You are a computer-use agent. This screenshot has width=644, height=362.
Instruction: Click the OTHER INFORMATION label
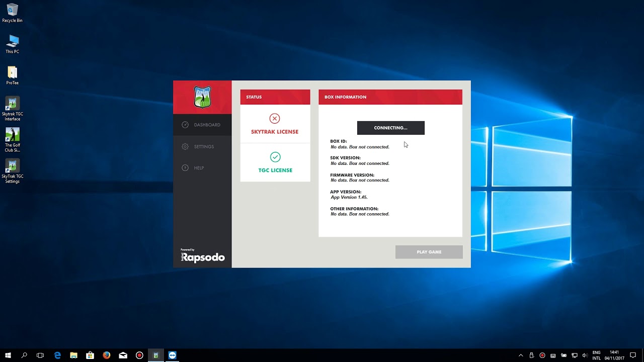pyautogui.click(x=354, y=209)
